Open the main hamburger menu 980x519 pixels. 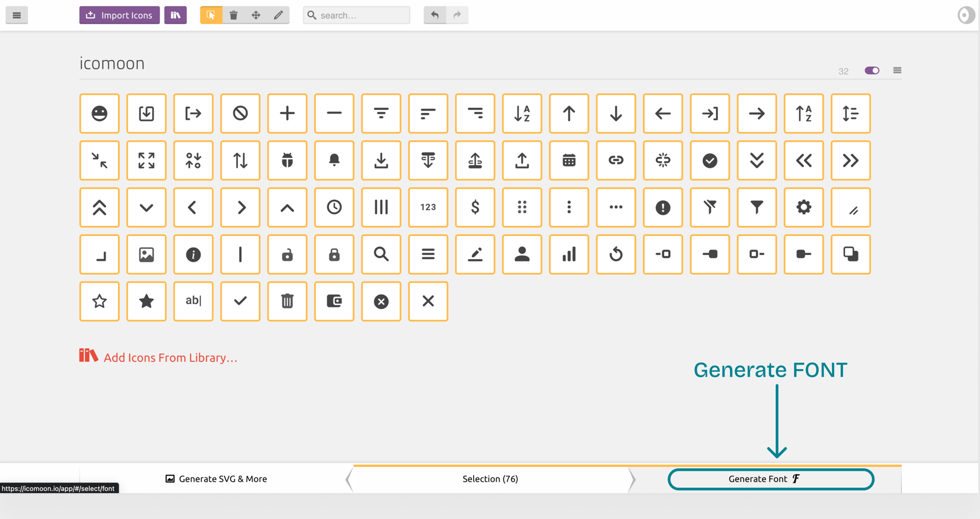17,15
